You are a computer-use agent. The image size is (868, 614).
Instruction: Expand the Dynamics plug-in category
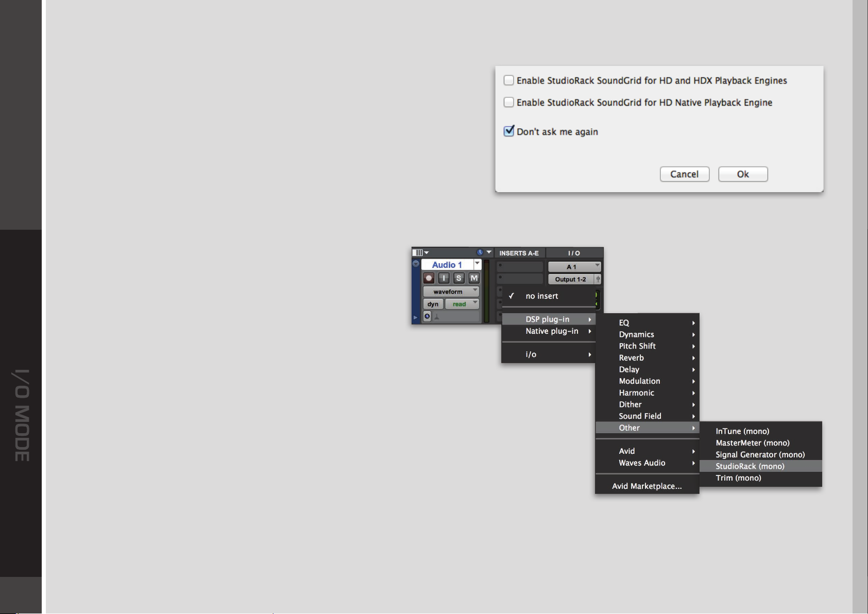(x=648, y=334)
